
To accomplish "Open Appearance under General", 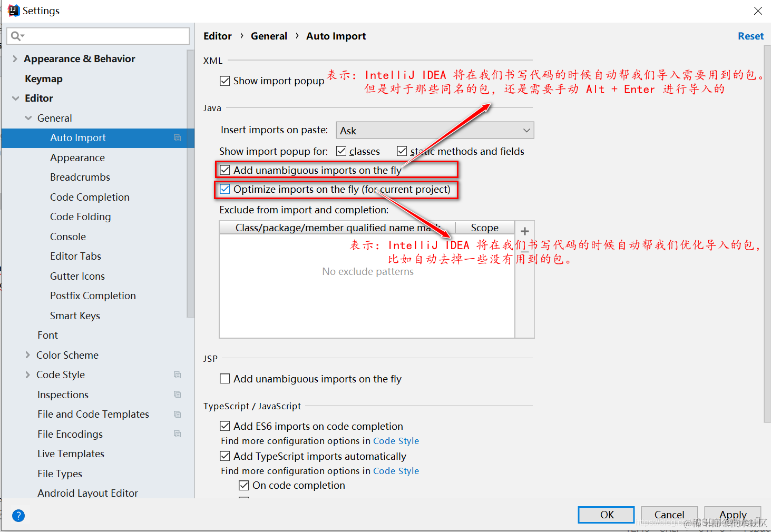I will point(77,157).
